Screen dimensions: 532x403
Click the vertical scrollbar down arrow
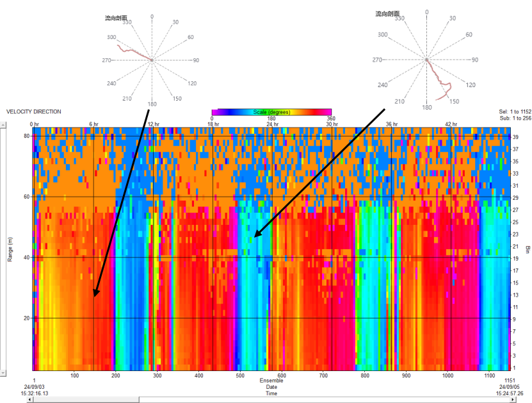(x=3, y=372)
